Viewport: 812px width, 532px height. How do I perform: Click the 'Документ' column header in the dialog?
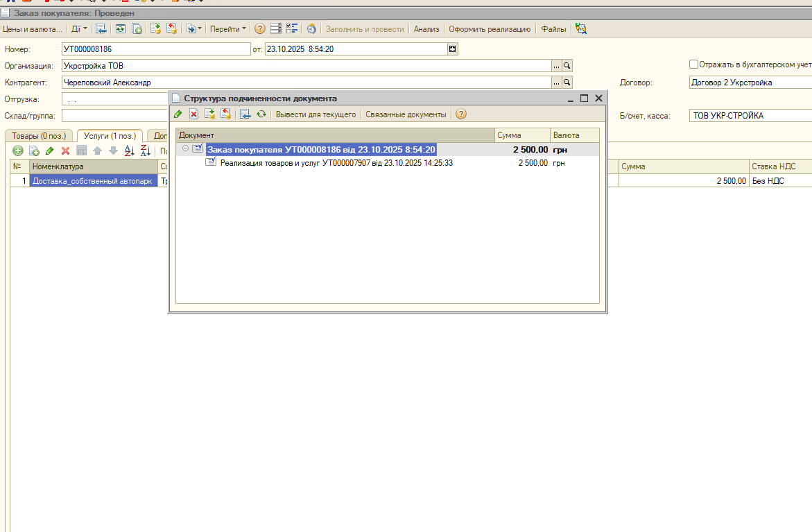coord(335,135)
